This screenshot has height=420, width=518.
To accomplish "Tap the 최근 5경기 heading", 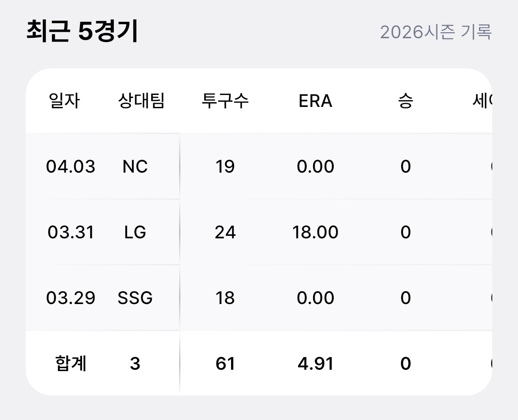I will click(82, 32).
